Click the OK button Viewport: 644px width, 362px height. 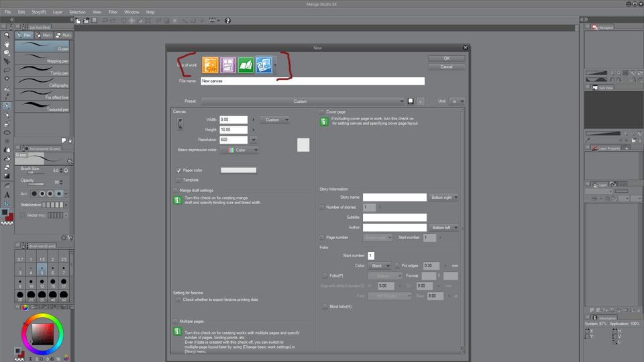point(446,58)
